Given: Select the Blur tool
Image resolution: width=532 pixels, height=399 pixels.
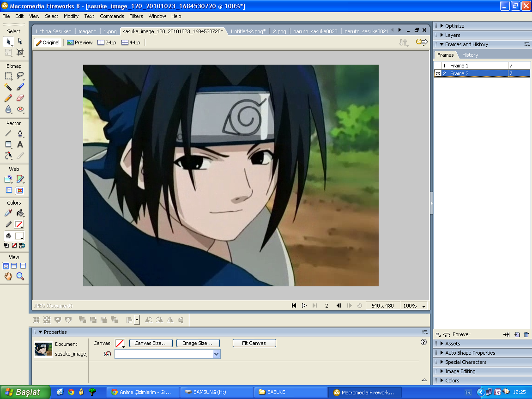Looking at the screenshot, I should tap(8, 109).
